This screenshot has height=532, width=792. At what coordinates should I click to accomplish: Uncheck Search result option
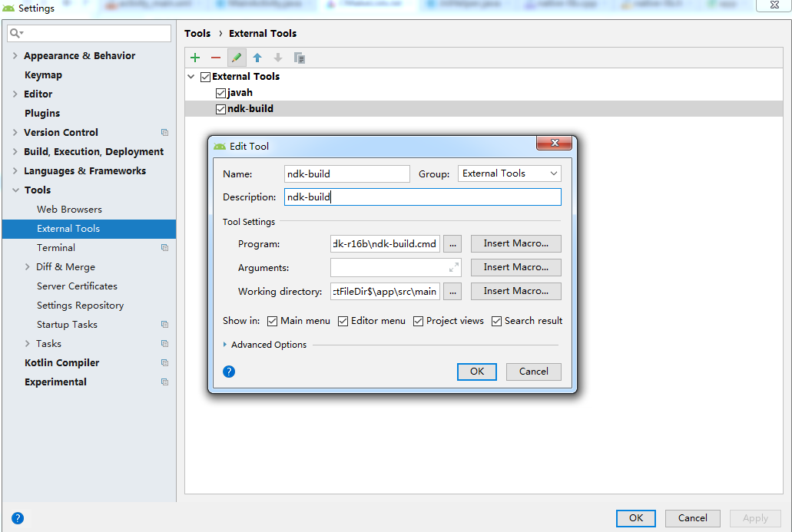pos(496,321)
